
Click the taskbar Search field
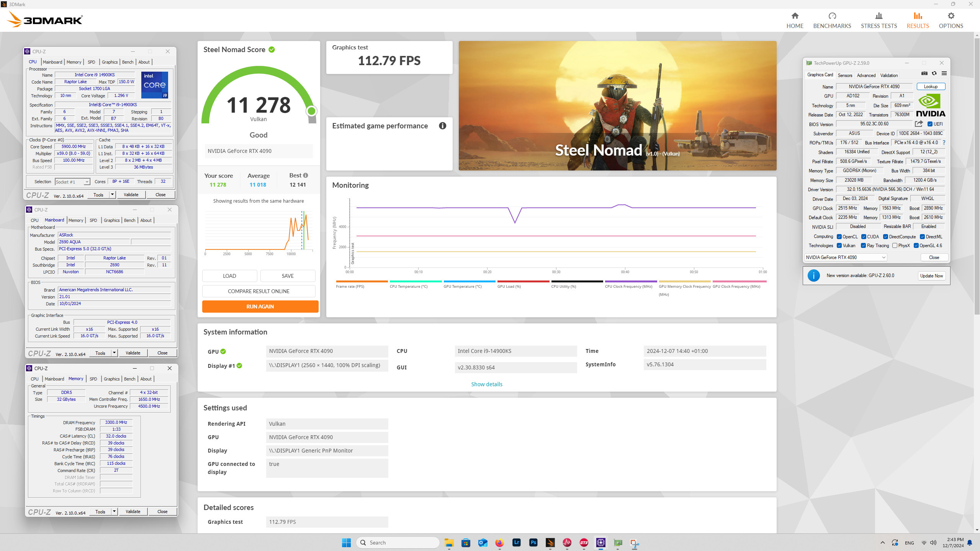tap(398, 543)
